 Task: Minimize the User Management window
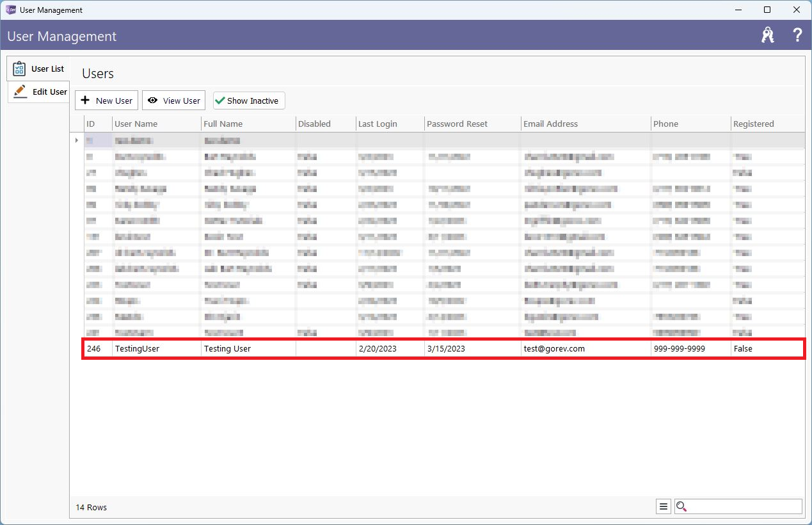738,10
